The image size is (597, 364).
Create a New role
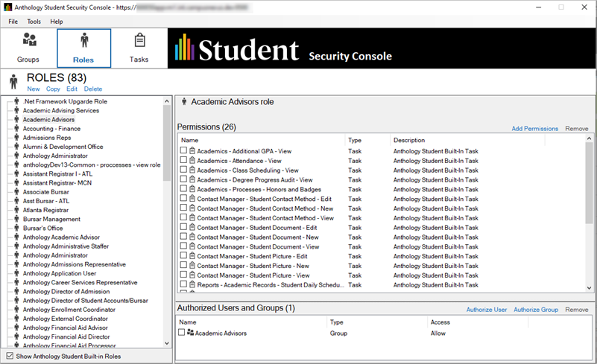(x=34, y=89)
